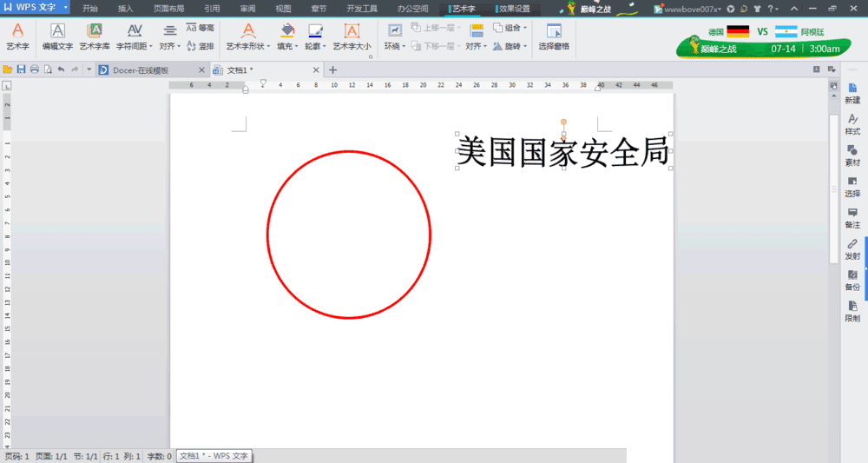Open the 开发工具 Developer tab

pos(362,9)
